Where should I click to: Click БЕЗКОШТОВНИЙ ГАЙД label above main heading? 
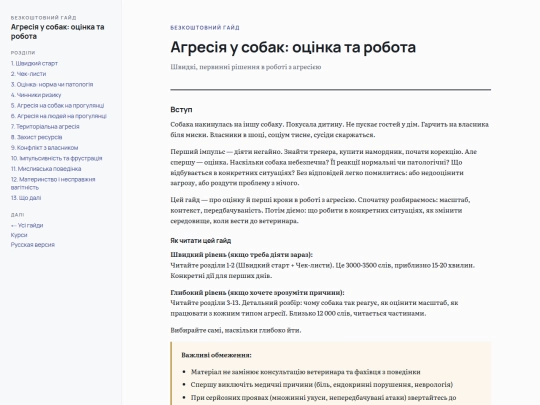(x=205, y=28)
